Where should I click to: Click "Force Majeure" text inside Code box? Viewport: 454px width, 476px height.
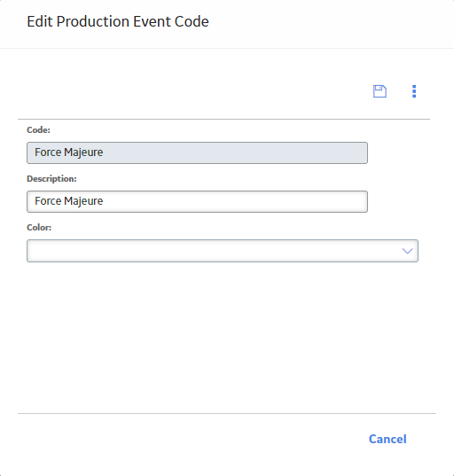coord(68,152)
